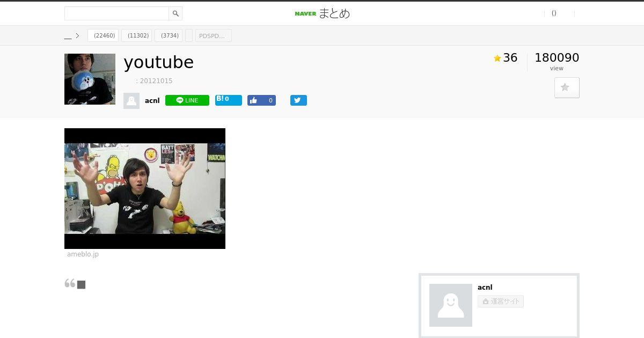Bookmark with the Hatena B! button
Viewport: 644px width, 338px height.
point(229,100)
